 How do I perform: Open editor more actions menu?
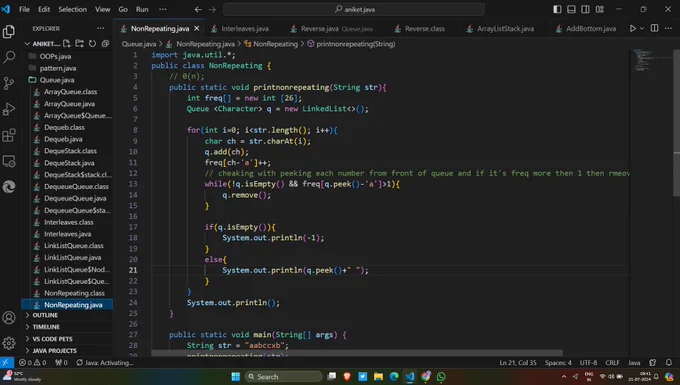(x=668, y=28)
